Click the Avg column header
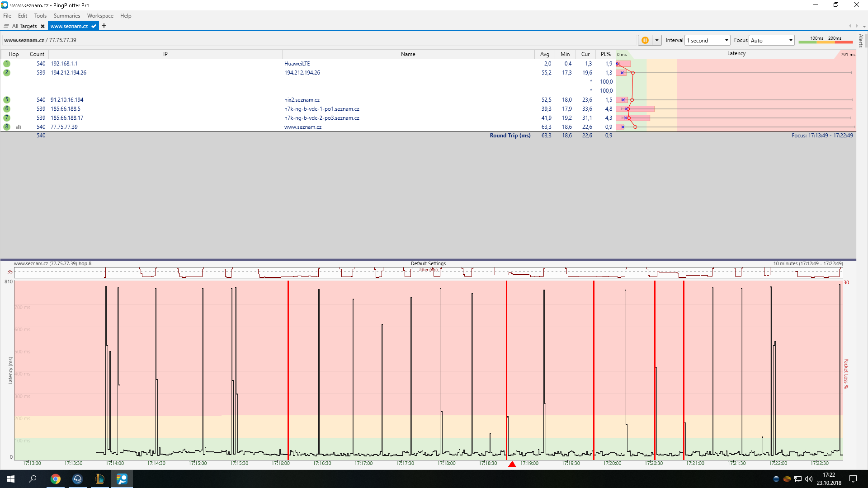The image size is (868, 488). click(x=544, y=54)
